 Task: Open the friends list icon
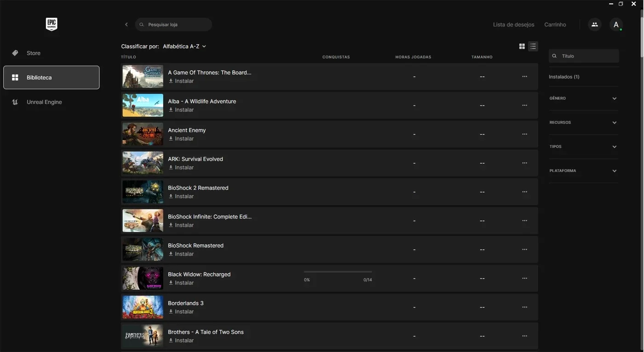click(x=595, y=24)
